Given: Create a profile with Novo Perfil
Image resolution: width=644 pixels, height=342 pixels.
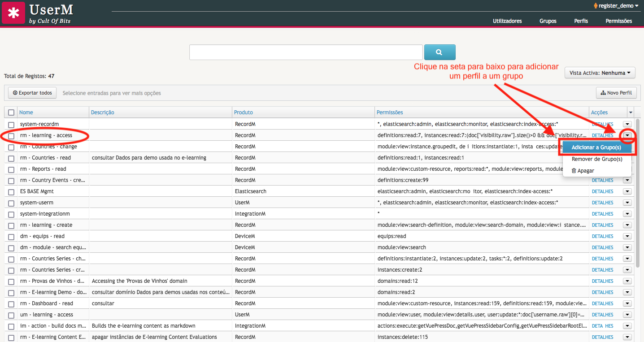Looking at the screenshot, I should (x=616, y=93).
